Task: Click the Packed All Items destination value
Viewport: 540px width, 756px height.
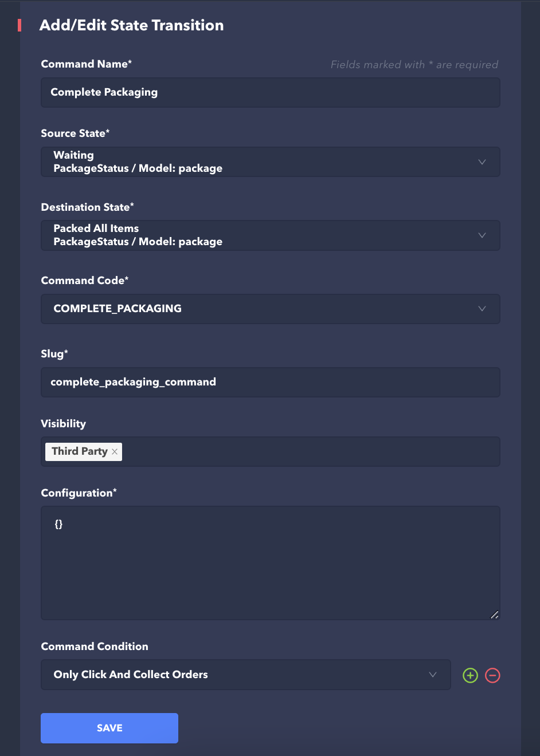Action: pos(96,229)
